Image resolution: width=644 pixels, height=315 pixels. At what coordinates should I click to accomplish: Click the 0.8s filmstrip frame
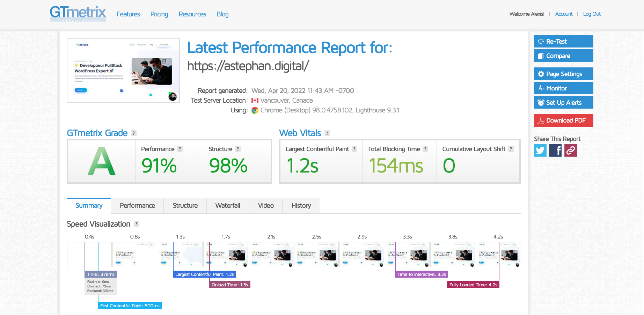pos(135,255)
